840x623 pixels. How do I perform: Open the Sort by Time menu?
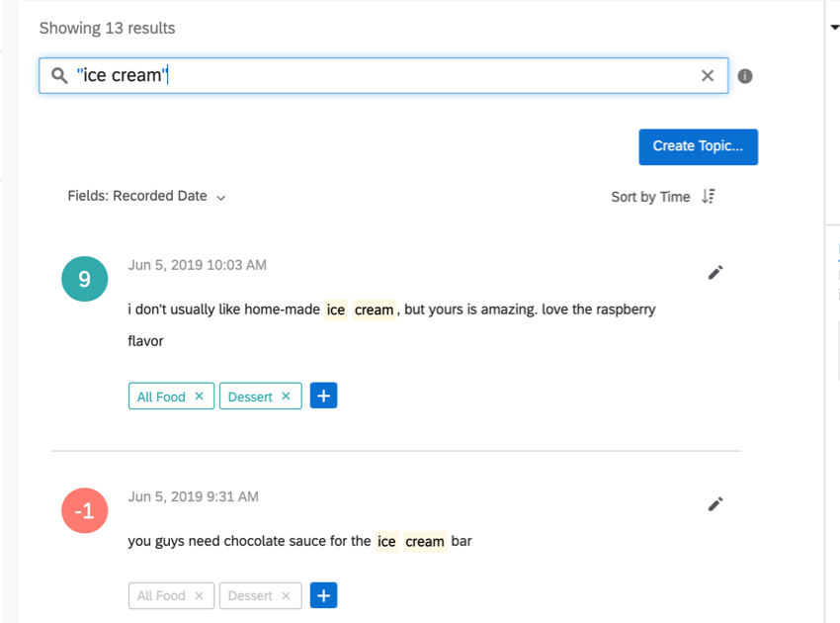pyautogui.click(x=650, y=197)
